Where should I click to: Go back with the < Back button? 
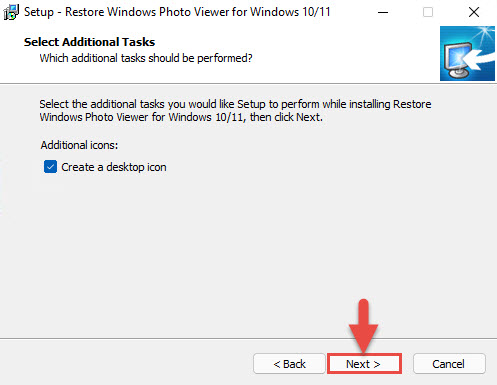tap(289, 364)
